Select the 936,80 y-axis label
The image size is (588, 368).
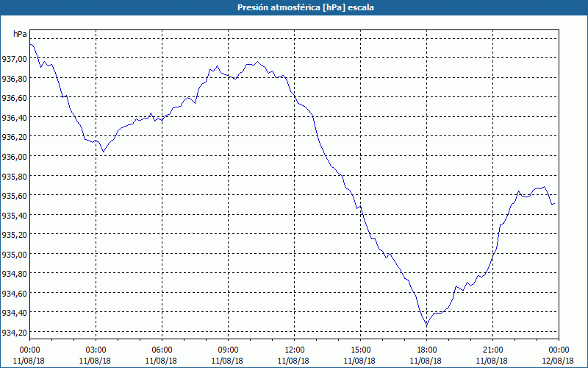point(14,78)
